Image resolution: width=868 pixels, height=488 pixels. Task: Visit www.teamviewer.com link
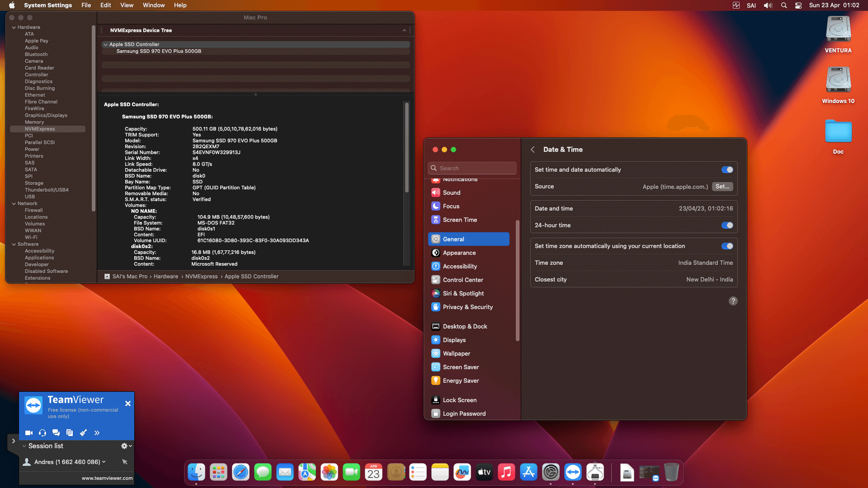point(107,478)
